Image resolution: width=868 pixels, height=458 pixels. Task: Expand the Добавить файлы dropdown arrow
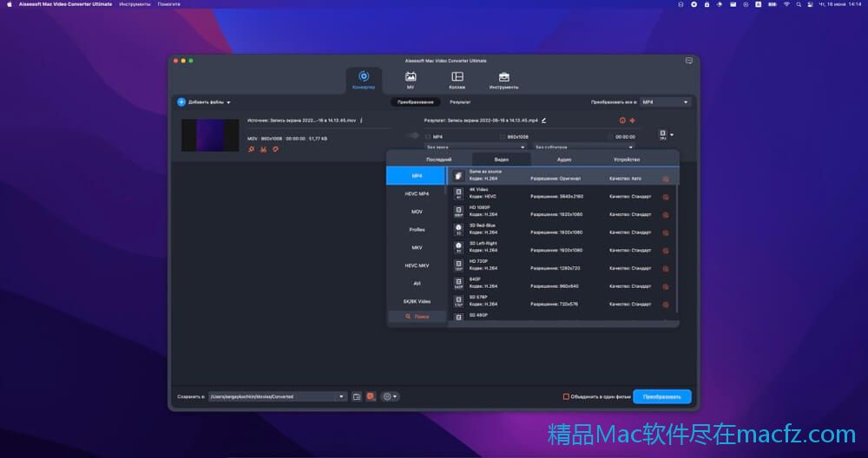coord(228,102)
